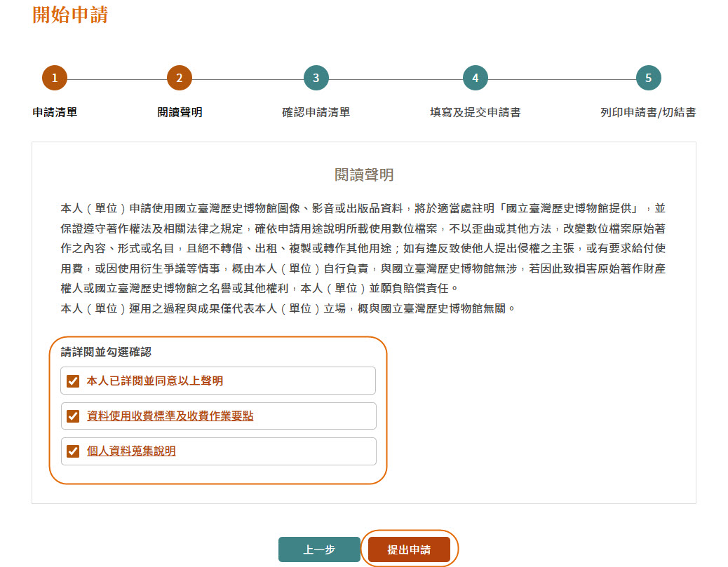Select the 申請清單 step label

tap(55, 112)
